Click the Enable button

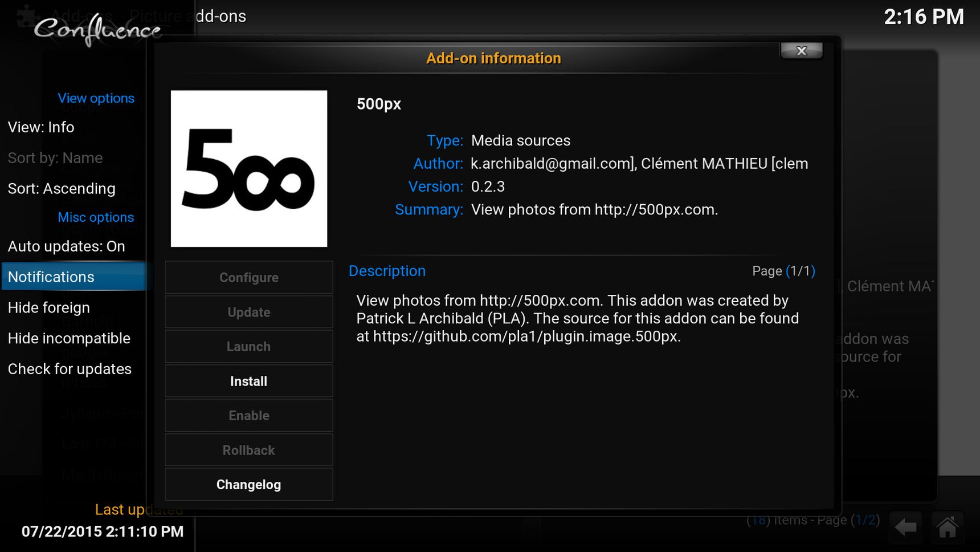point(249,416)
